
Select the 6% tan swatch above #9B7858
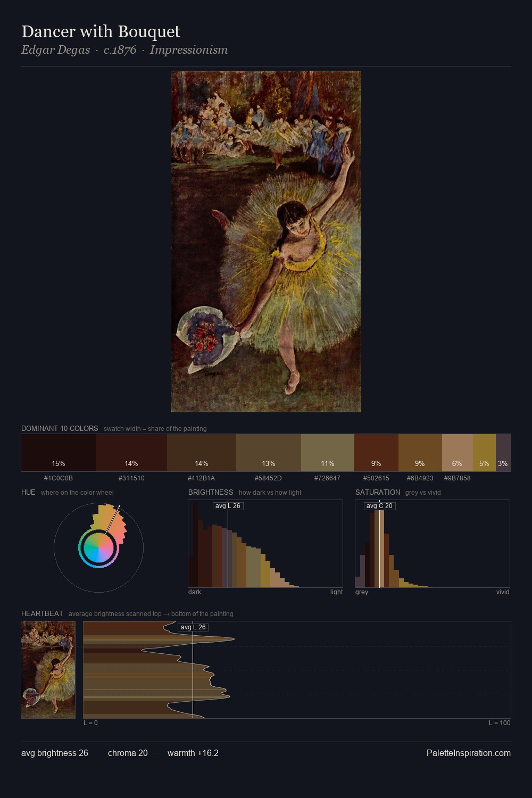tap(458, 453)
